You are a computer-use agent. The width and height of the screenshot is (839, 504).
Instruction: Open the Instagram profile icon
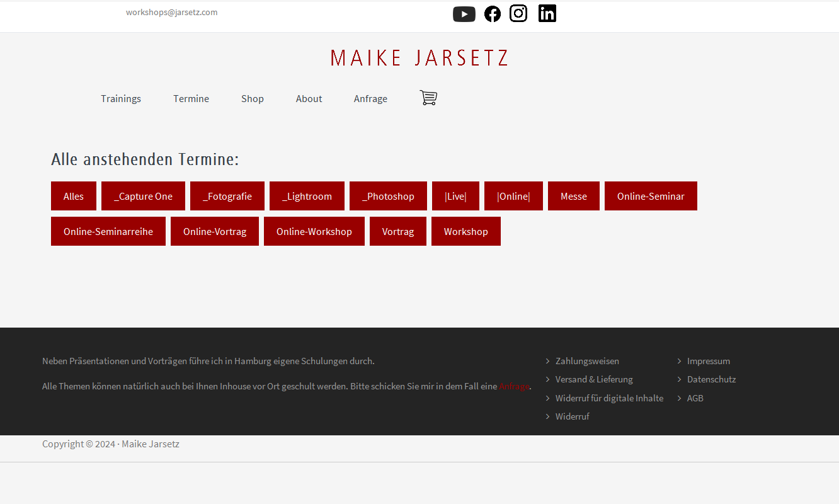click(x=518, y=13)
